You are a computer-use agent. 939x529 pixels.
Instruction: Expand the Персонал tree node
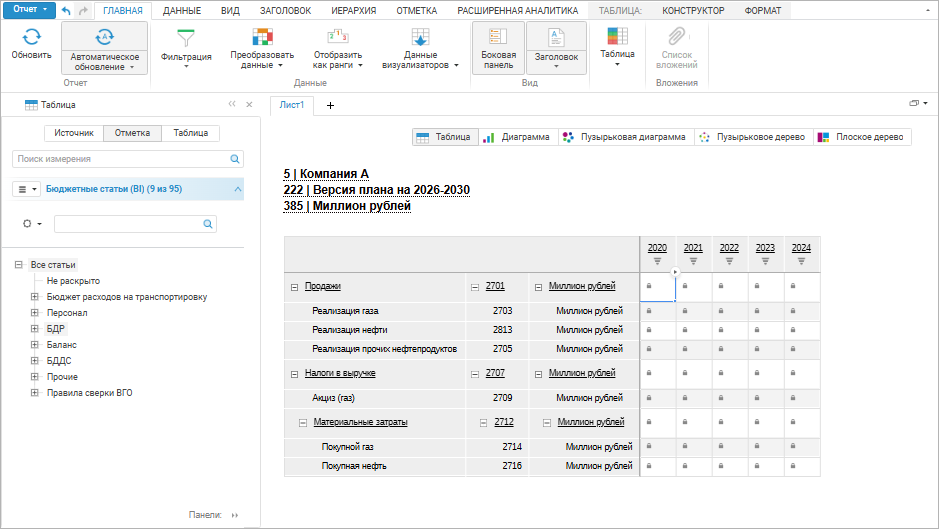[x=35, y=313]
